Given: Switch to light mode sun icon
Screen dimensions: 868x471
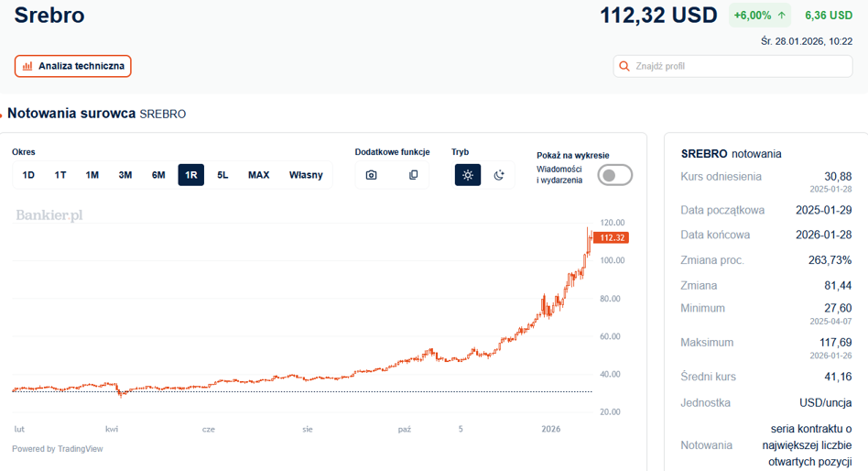Looking at the screenshot, I should coord(468,175).
